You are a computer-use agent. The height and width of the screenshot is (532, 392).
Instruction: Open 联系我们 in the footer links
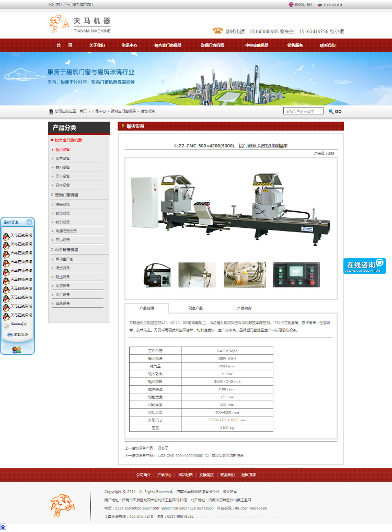pyautogui.click(x=227, y=475)
